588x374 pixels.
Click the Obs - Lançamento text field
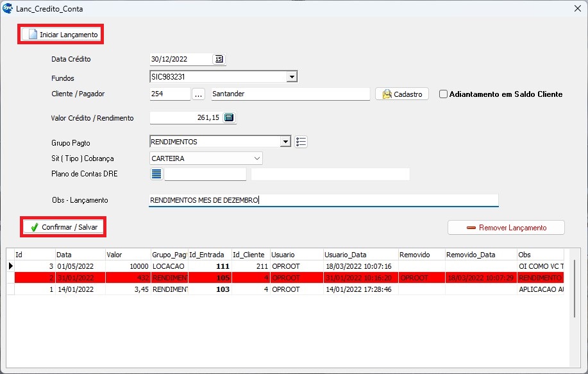[323, 200]
